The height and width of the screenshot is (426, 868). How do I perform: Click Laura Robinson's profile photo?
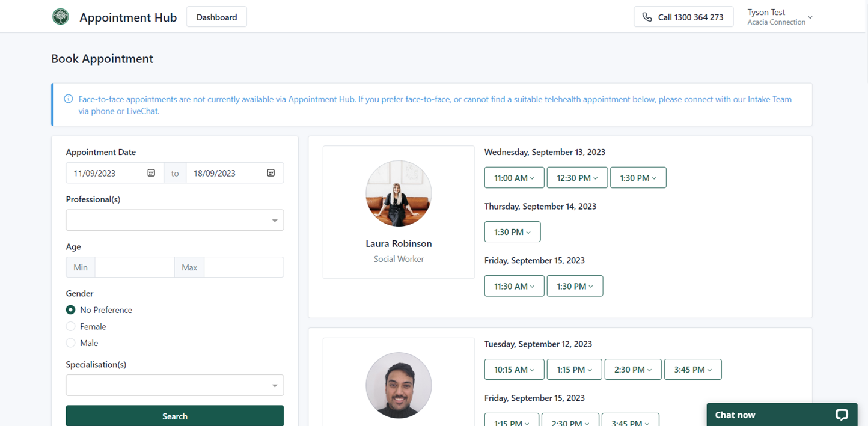(x=399, y=193)
